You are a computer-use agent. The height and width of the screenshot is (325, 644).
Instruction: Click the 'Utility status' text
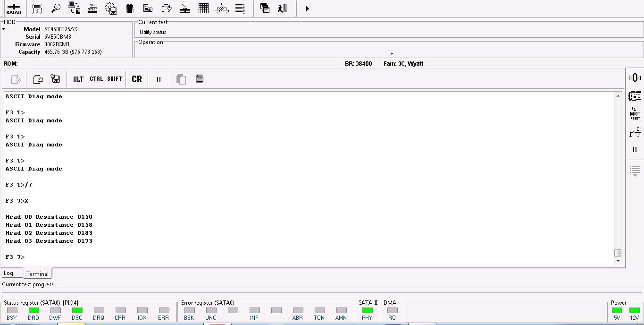click(153, 32)
